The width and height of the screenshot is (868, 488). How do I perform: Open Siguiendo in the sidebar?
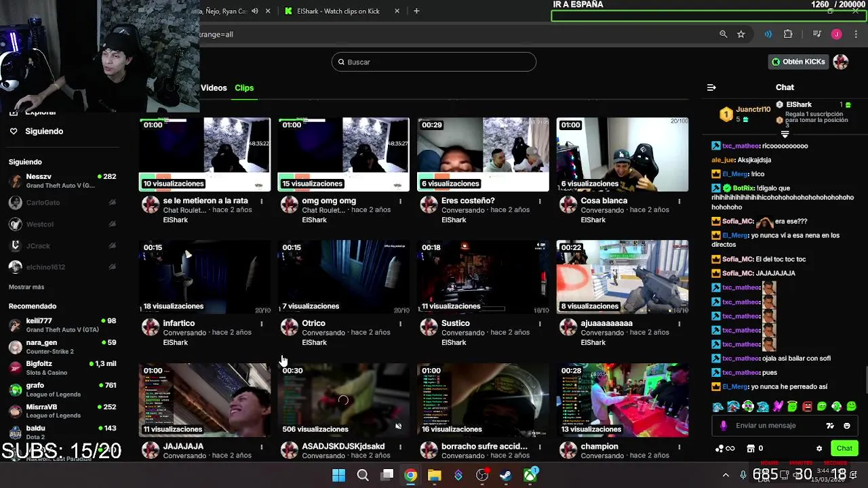coord(44,131)
